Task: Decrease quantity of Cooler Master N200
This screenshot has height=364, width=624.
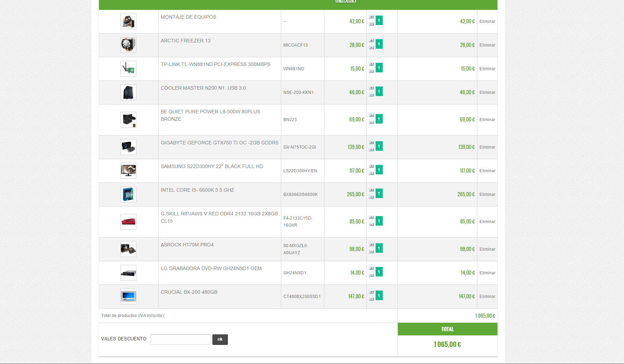Action: 371,95
